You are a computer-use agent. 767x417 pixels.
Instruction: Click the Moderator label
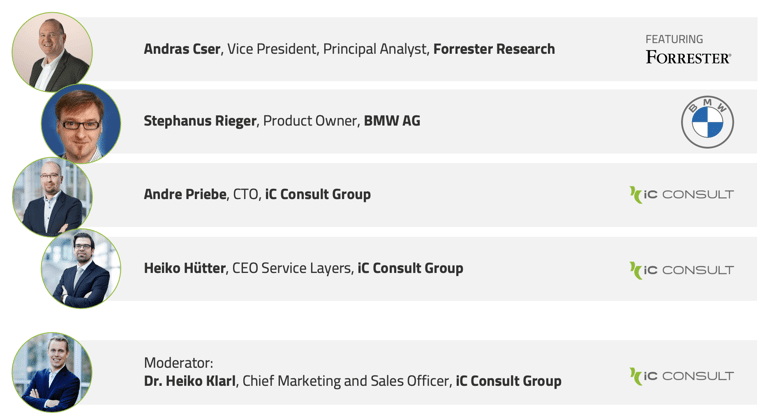tap(179, 363)
